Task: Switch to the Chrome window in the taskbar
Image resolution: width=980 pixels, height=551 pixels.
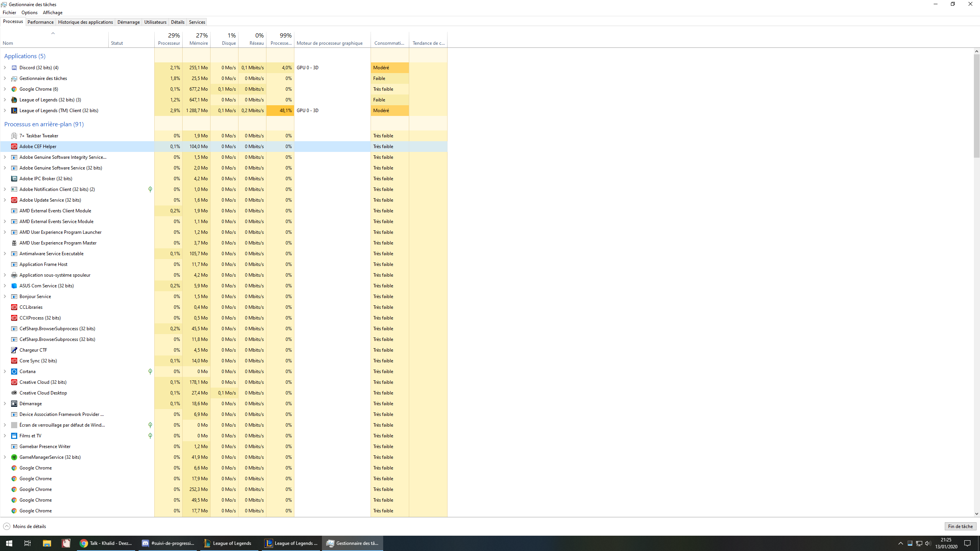Action: (x=106, y=543)
